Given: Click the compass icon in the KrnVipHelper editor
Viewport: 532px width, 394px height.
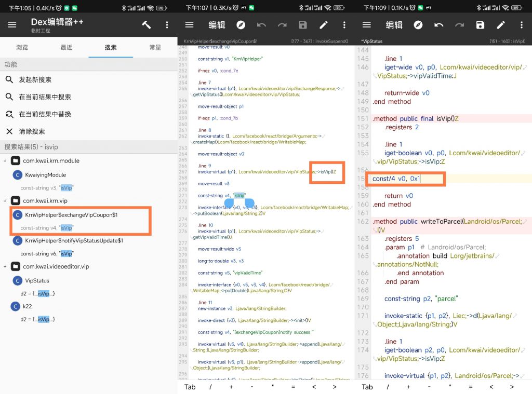Looking at the screenshot, I should click(x=241, y=25).
